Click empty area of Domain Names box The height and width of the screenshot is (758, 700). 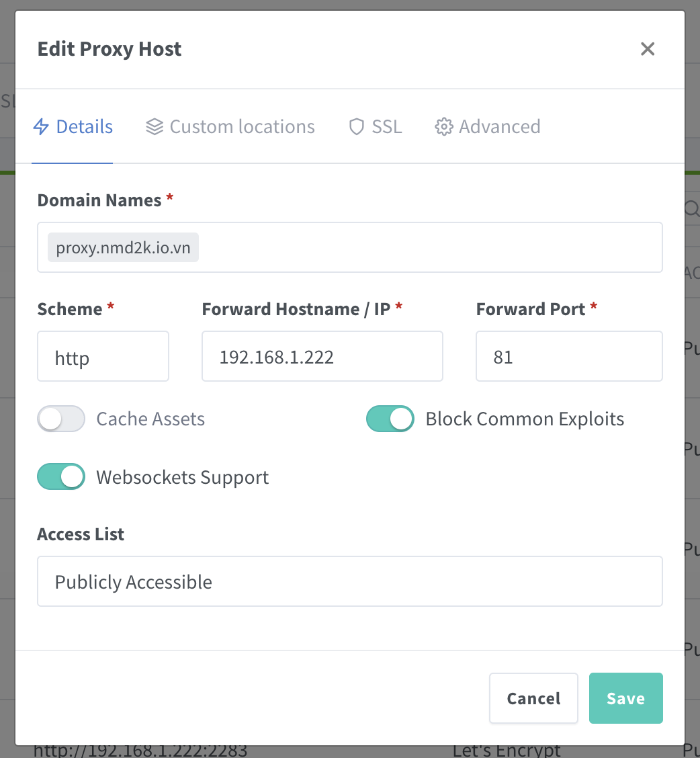tap(430, 248)
